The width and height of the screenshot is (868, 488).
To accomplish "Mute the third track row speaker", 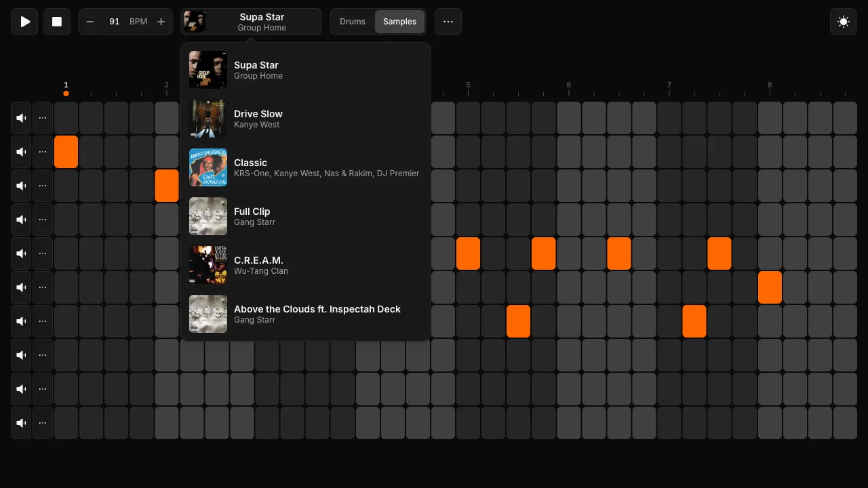I will click(x=21, y=186).
